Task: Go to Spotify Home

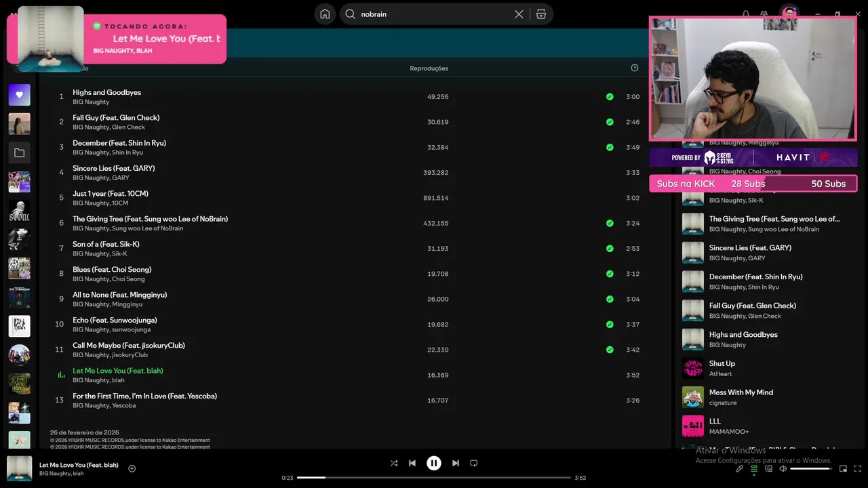Action: tap(325, 14)
